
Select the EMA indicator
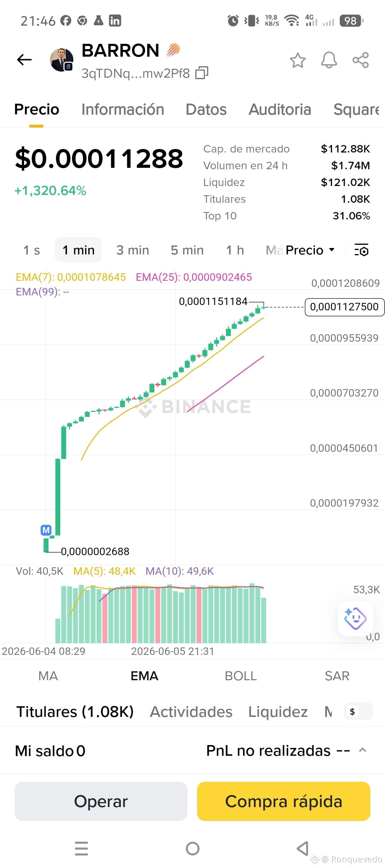(144, 676)
